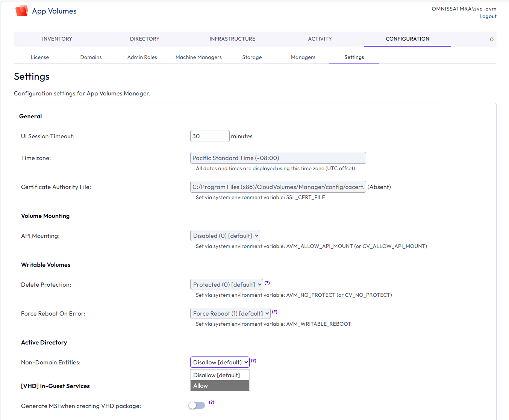Image resolution: width=509 pixels, height=420 pixels.
Task: Go to the License sub-tab
Action: pyautogui.click(x=40, y=57)
